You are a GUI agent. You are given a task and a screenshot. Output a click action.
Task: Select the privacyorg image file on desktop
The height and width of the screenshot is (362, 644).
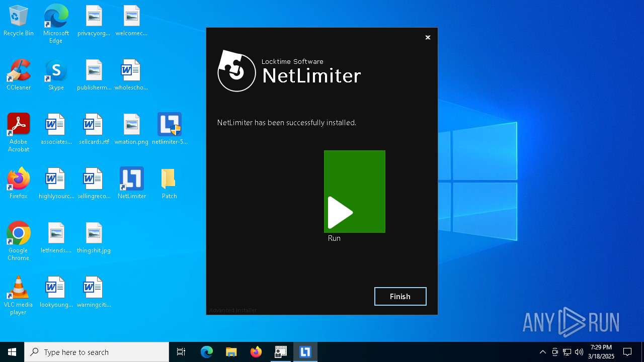coord(94,22)
